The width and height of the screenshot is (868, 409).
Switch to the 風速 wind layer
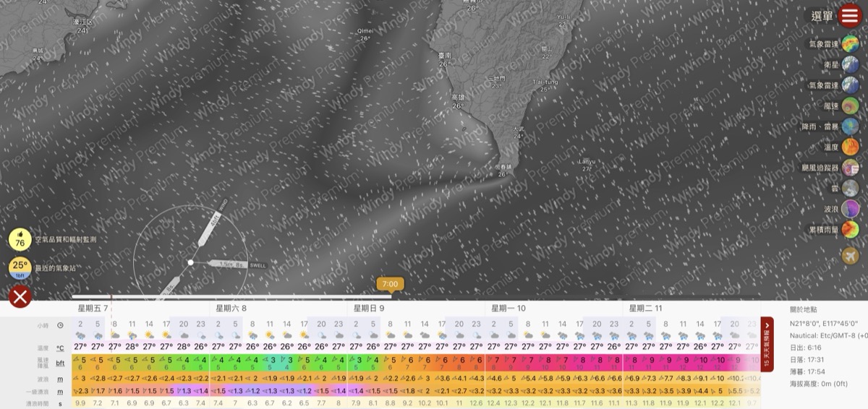click(x=850, y=106)
